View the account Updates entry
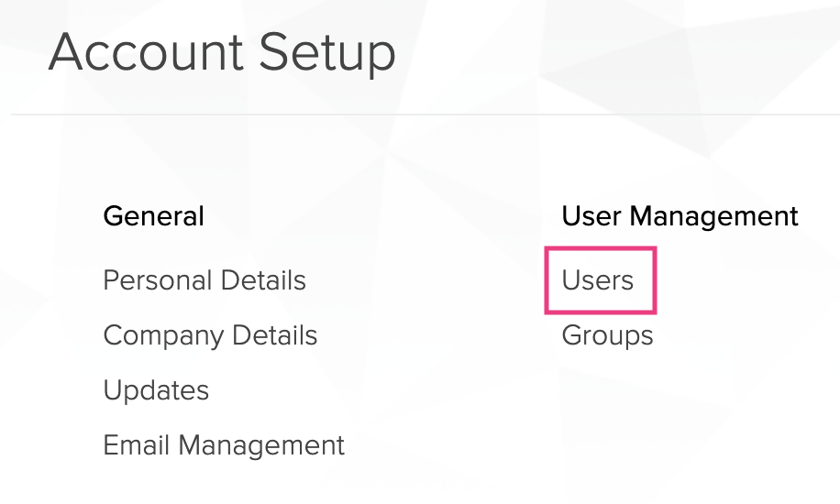The image size is (840, 504). 156,390
